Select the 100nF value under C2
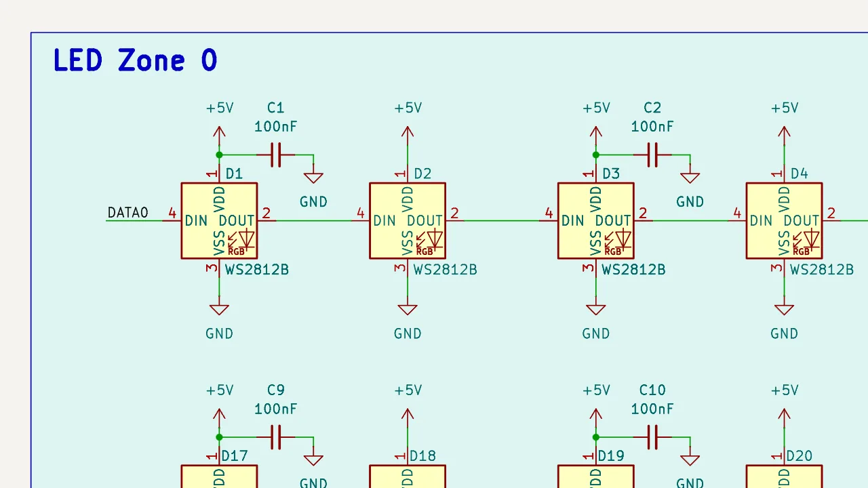 tap(652, 127)
